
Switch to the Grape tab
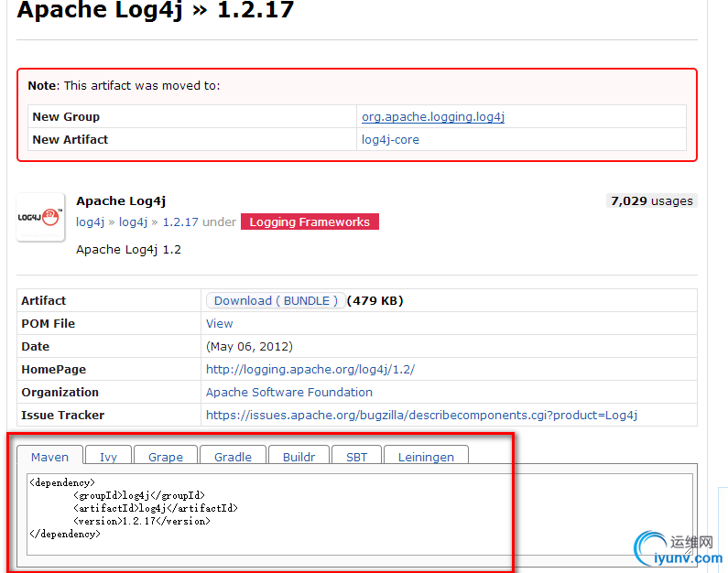tap(165, 457)
